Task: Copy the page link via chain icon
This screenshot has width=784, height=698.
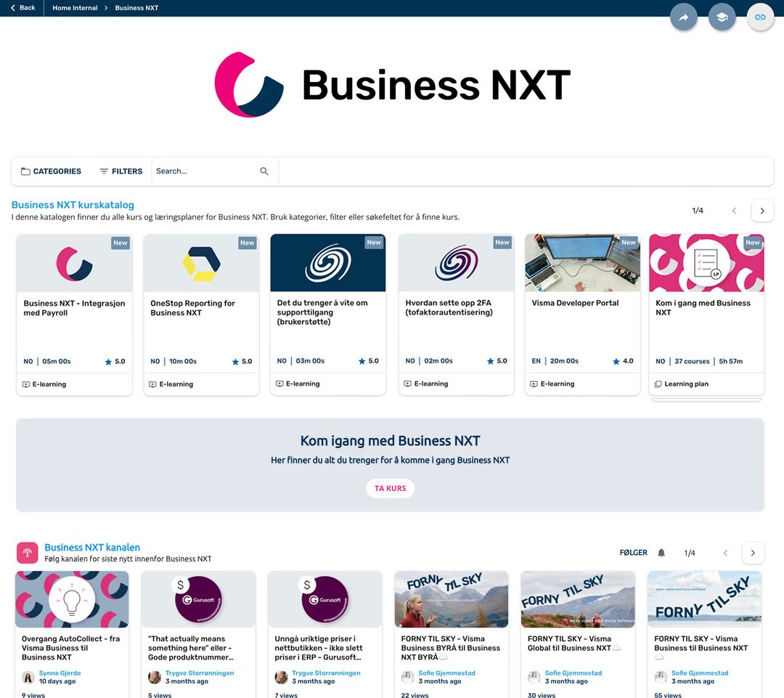Action: click(x=760, y=17)
